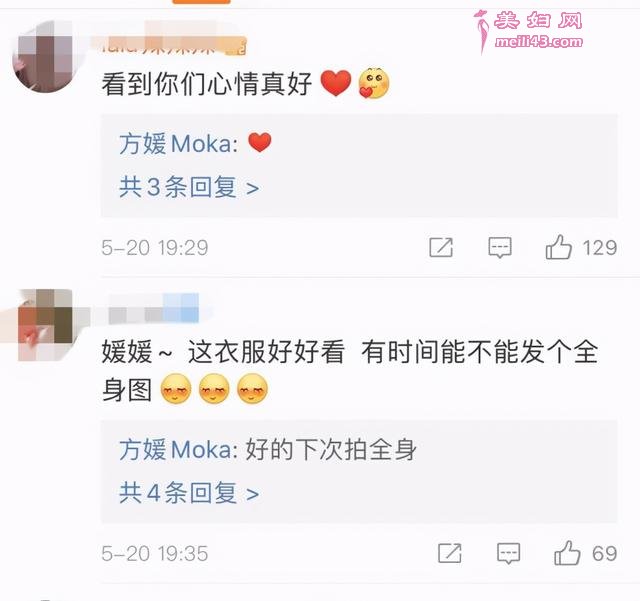Like the comment with 69 likes

[x=567, y=553]
